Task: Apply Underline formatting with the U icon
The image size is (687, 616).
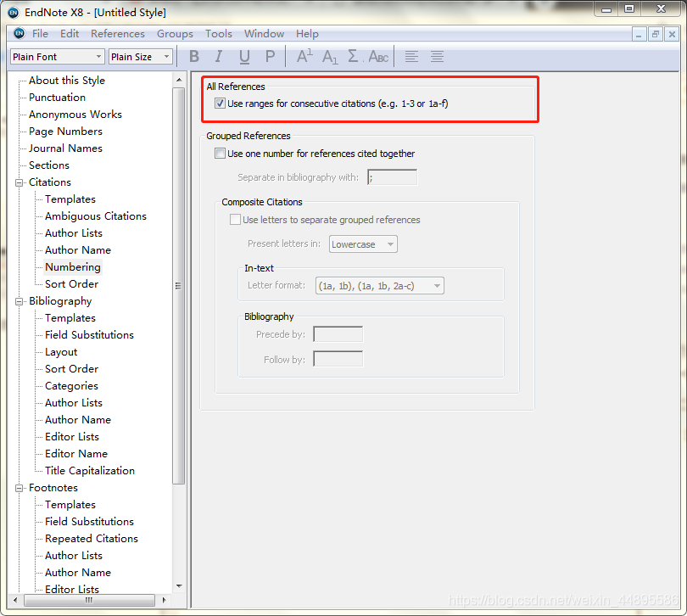Action: coord(244,57)
